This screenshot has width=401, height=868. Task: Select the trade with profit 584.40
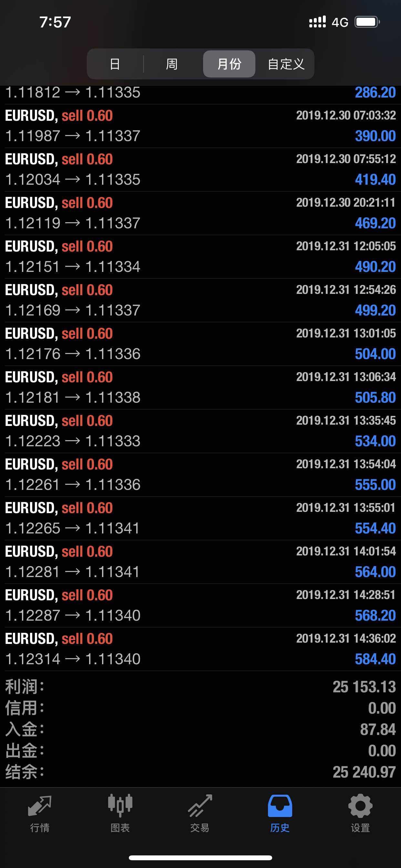200,649
